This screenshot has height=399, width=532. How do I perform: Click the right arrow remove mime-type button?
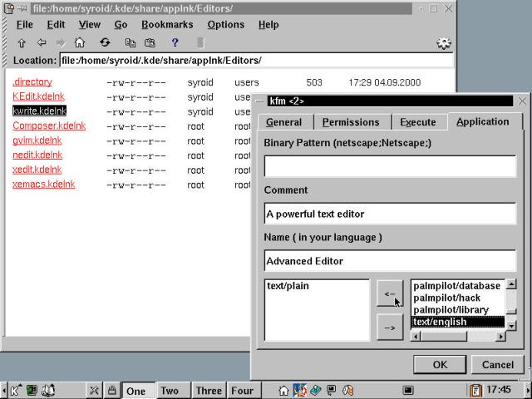389,327
